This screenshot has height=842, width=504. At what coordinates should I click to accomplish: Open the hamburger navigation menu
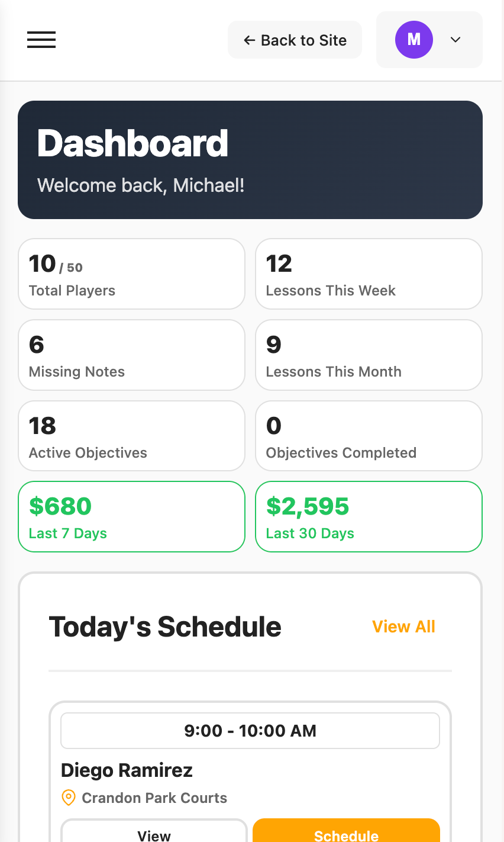[41, 40]
